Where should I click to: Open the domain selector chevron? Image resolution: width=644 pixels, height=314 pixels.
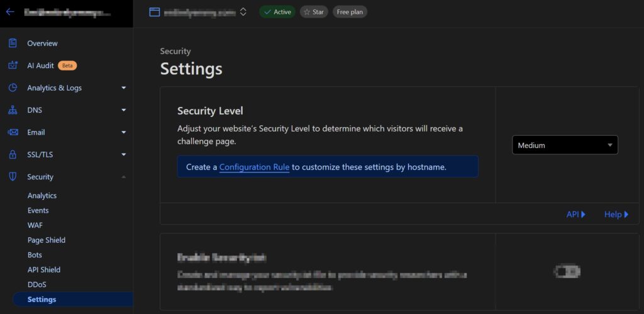(243, 12)
